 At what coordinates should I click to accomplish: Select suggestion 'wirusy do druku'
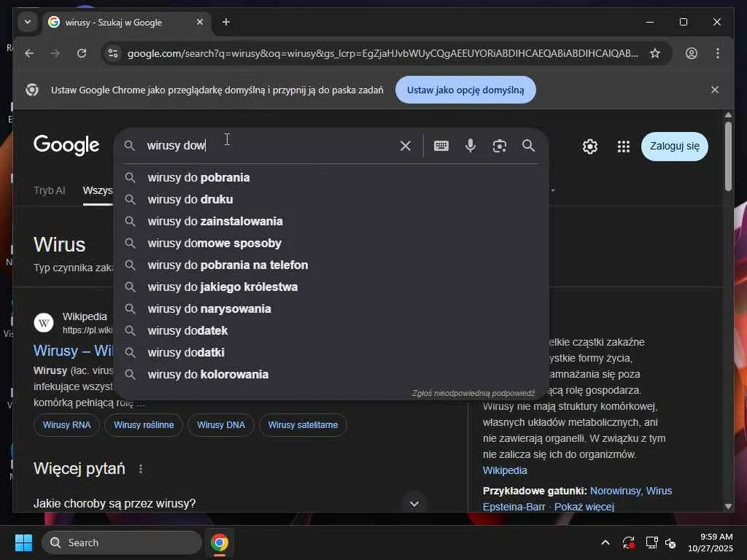(x=331, y=200)
